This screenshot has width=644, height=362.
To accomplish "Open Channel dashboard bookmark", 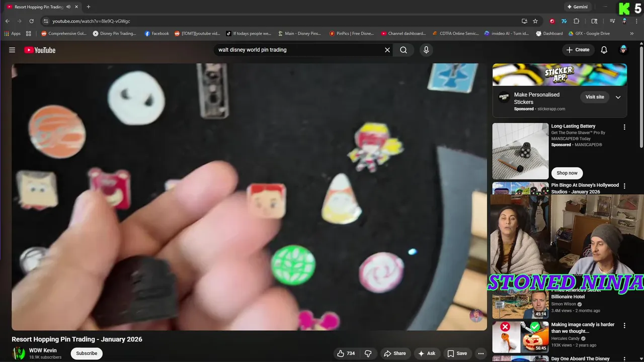I will tap(404, 34).
